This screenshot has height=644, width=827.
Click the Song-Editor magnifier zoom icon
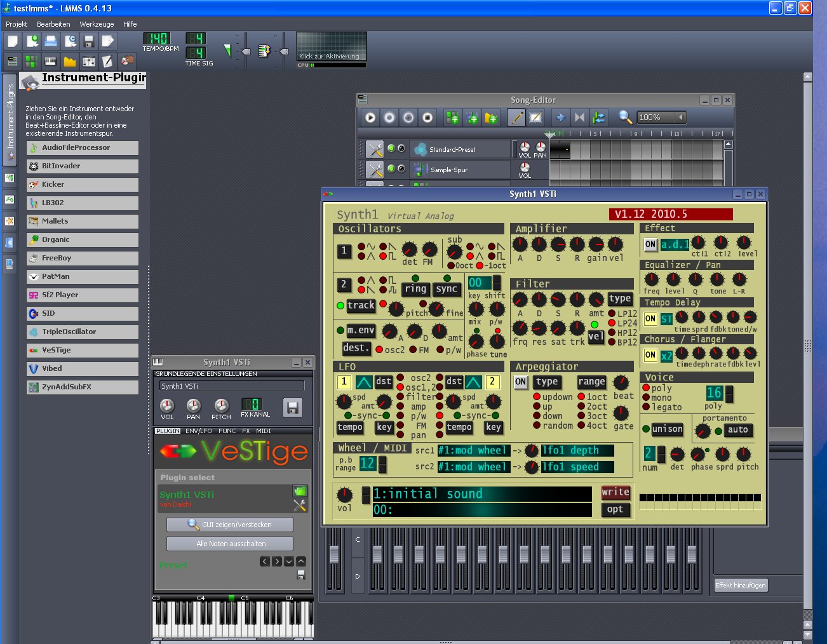coord(625,117)
